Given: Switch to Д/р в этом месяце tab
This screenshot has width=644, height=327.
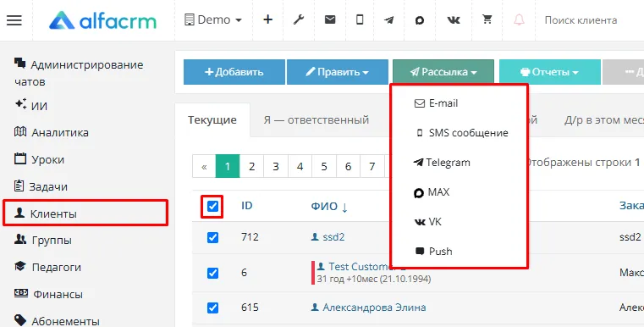Looking at the screenshot, I should [603, 120].
